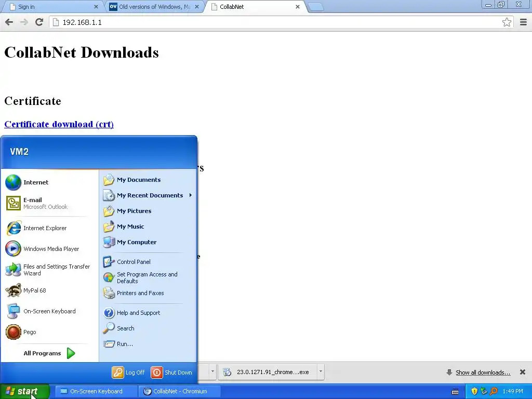Open downloaded chrome exe file item
532x399 pixels.
[x=268, y=372]
